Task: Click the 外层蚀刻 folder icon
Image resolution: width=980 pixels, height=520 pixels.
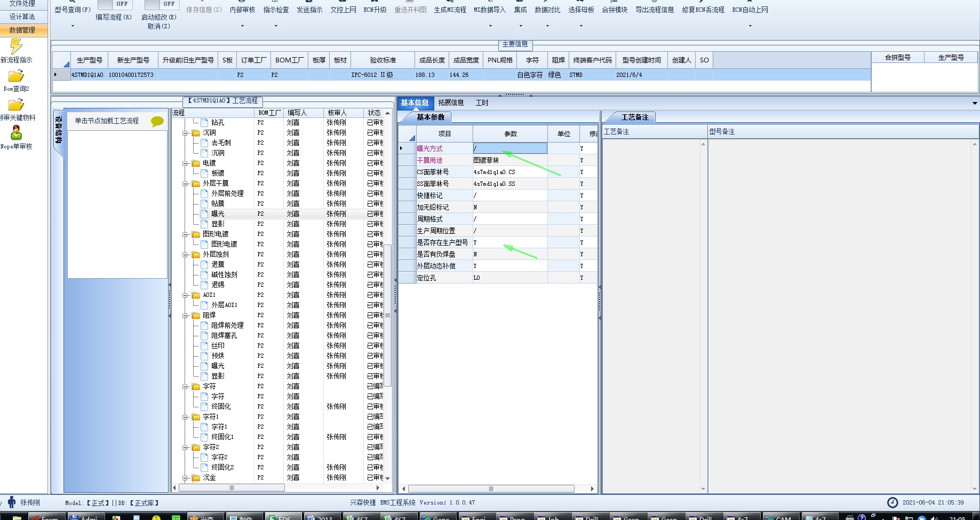Action: point(196,255)
